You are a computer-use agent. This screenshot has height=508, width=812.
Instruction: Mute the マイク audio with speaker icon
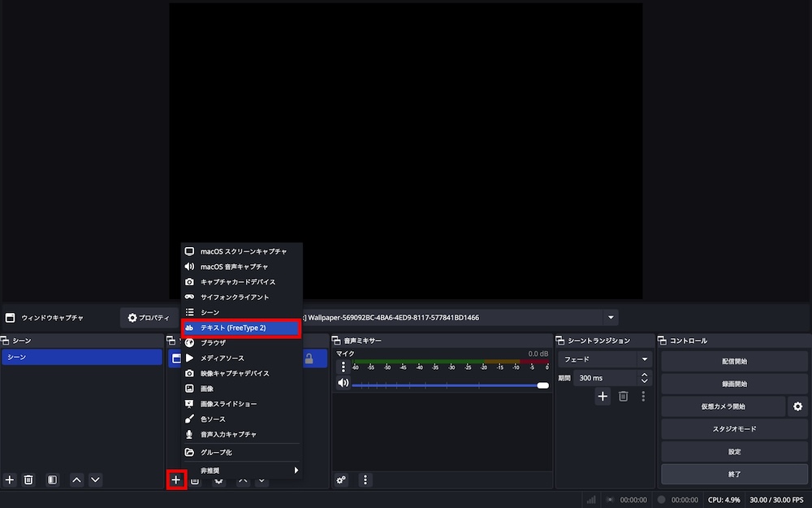343,383
